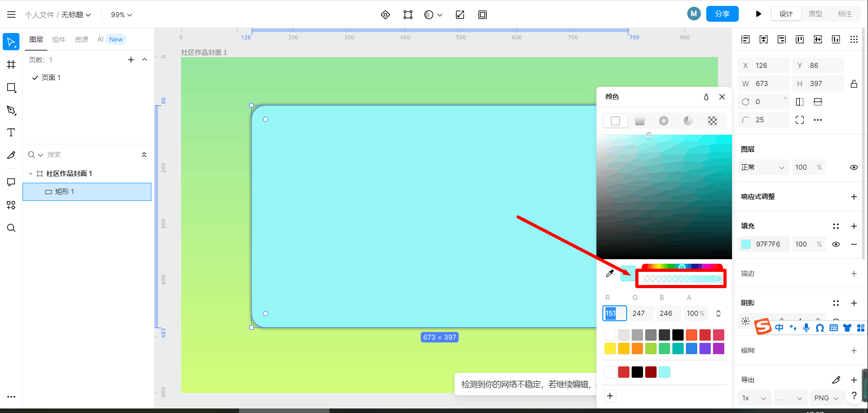The height and width of the screenshot is (413, 868).
Task: Align right icon in right panel
Action: 782,39
